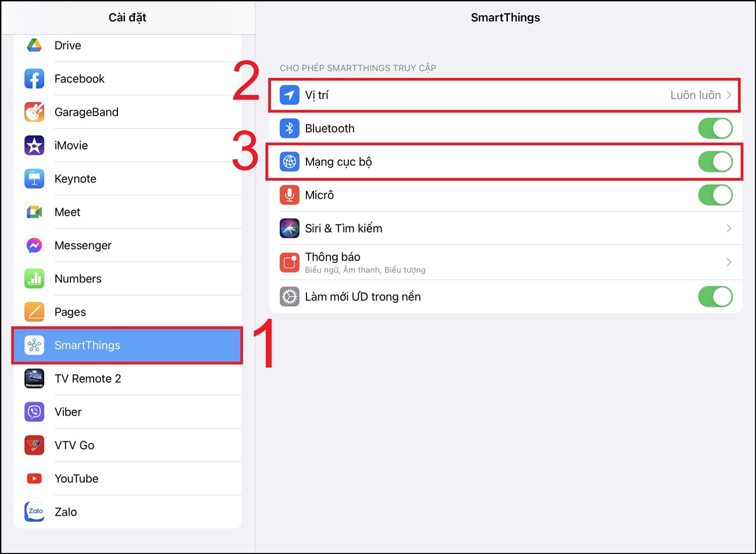The width and height of the screenshot is (756, 554).
Task: Click the Siri & Tìm kiếm label
Action: point(344,228)
